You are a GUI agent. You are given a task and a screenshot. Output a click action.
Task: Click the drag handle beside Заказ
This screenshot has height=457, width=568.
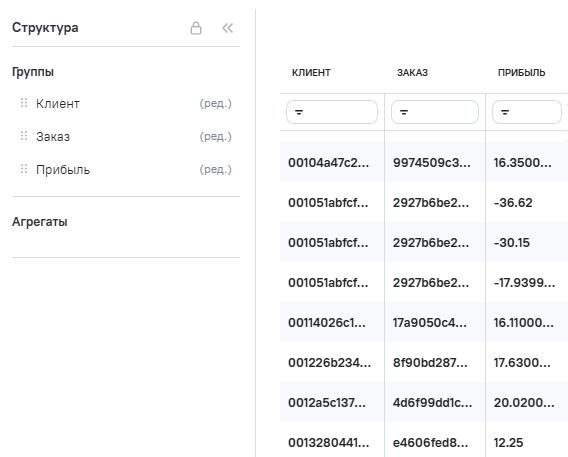point(24,136)
